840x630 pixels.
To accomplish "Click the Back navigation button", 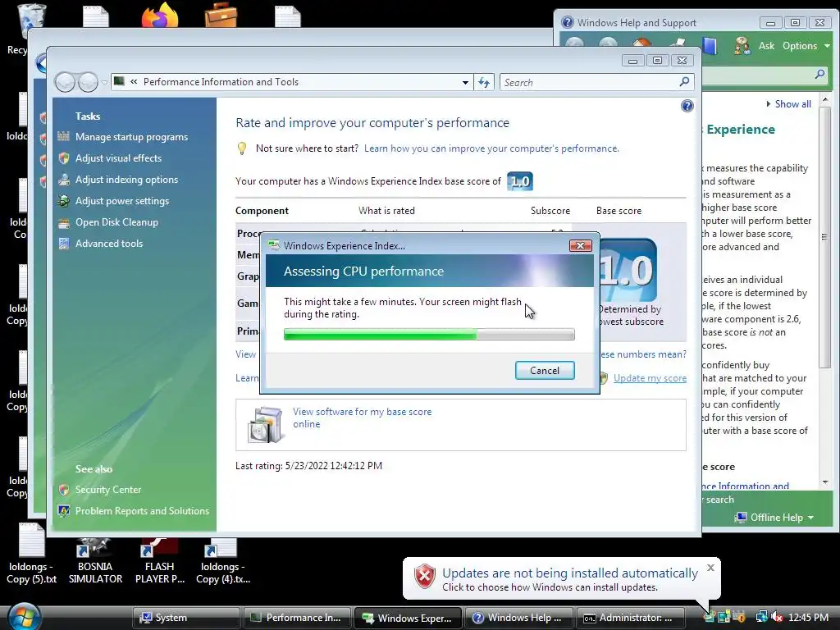I will tap(65, 83).
